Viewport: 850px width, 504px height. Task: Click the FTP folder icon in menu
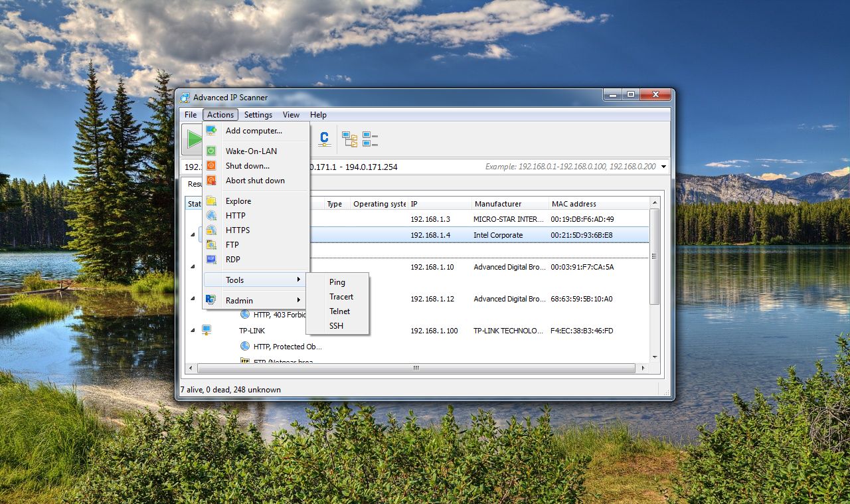pos(211,244)
